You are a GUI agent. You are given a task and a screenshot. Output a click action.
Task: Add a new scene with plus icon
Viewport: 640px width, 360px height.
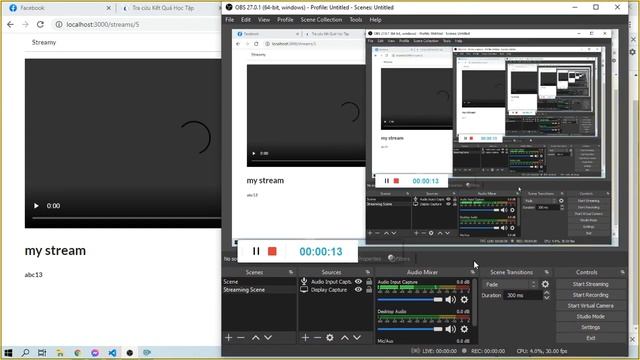tap(229, 338)
